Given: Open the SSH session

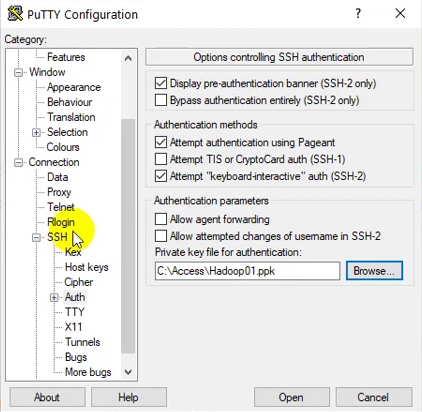Looking at the screenshot, I should tap(291, 397).
